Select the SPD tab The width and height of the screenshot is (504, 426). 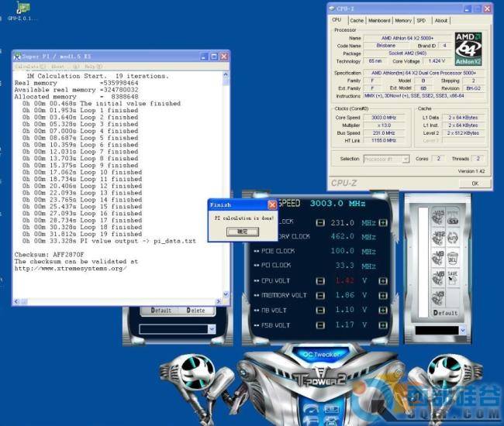(x=421, y=21)
